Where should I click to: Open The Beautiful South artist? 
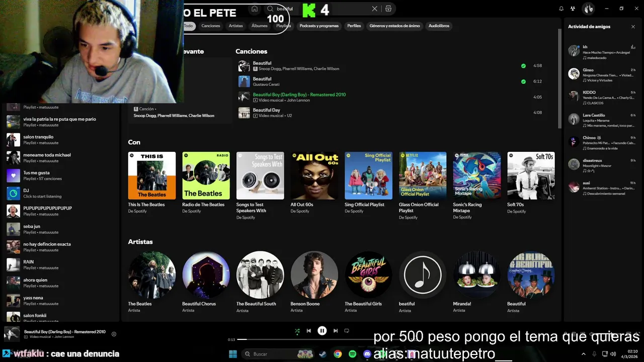click(260, 283)
